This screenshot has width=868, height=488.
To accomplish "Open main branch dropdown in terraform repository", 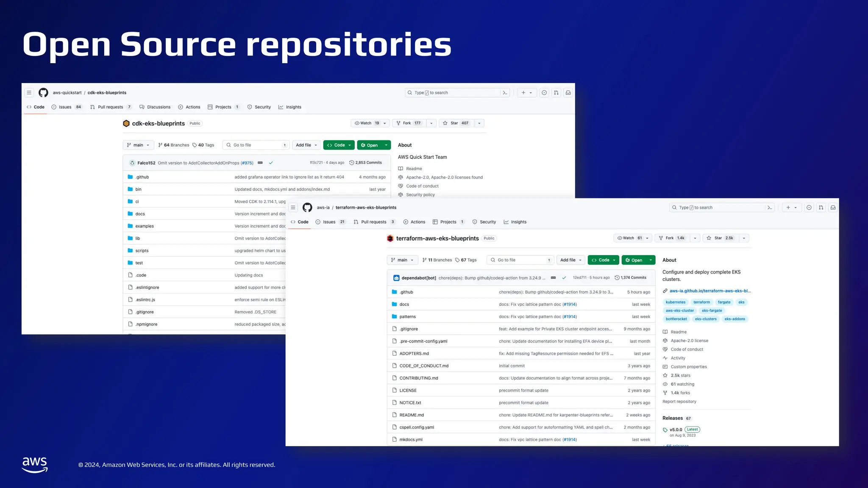I will pyautogui.click(x=403, y=260).
